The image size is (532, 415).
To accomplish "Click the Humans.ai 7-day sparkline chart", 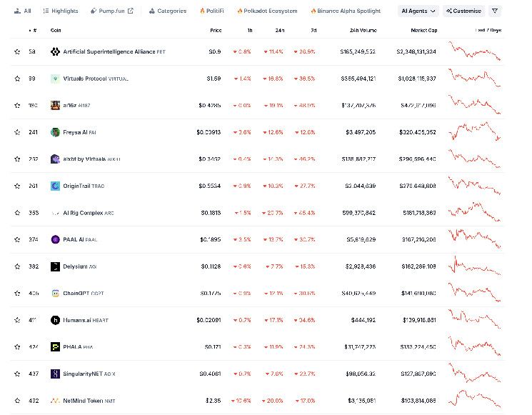I will (x=474, y=319).
